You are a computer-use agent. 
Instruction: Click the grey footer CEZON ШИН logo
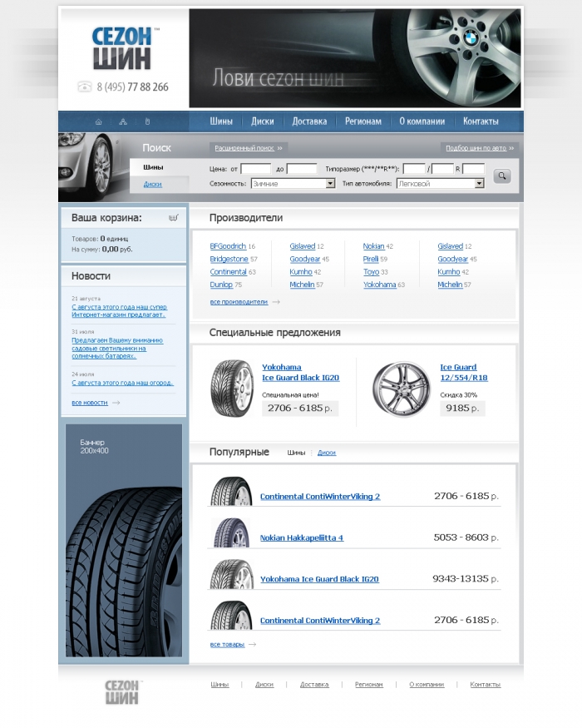[123, 692]
